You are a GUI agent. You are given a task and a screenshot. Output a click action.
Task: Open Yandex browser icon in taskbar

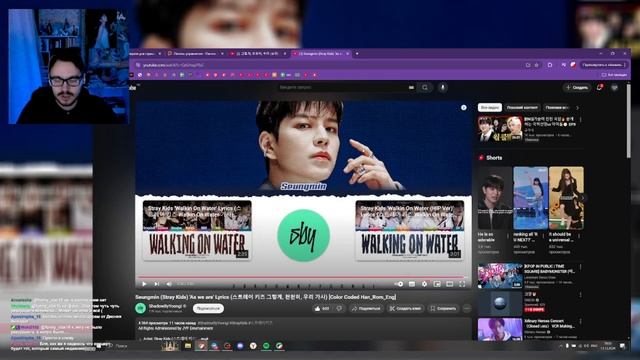[253, 346]
